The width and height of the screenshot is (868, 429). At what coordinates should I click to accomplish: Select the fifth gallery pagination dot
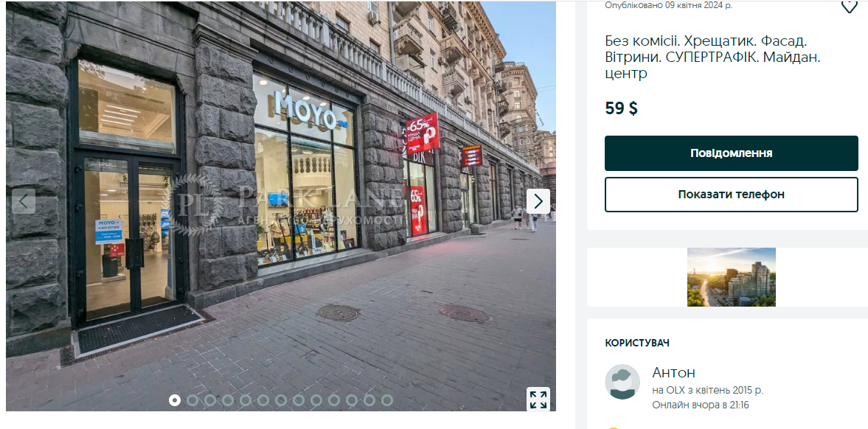tap(246, 400)
